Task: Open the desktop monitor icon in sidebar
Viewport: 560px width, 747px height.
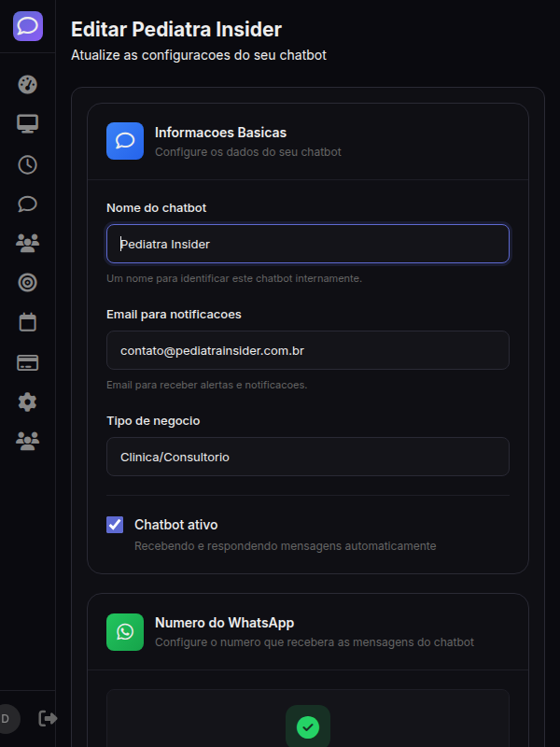Action: click(x=27, y=123)
